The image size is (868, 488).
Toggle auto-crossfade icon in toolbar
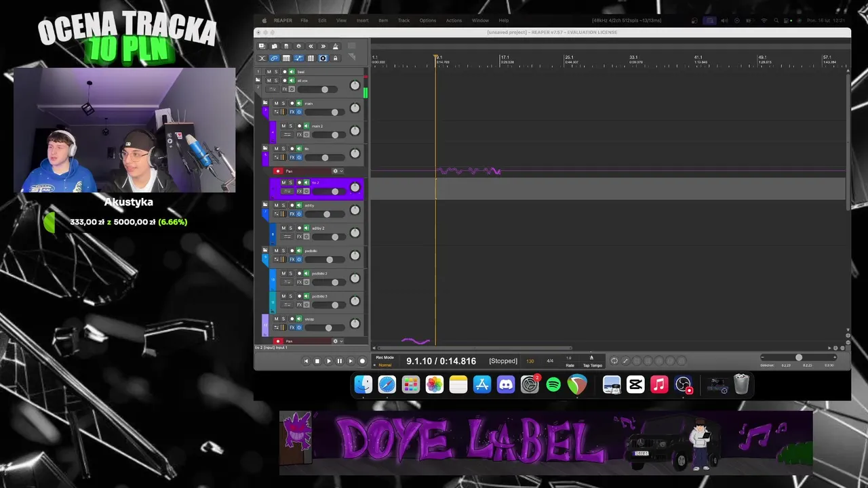[262, 58]
